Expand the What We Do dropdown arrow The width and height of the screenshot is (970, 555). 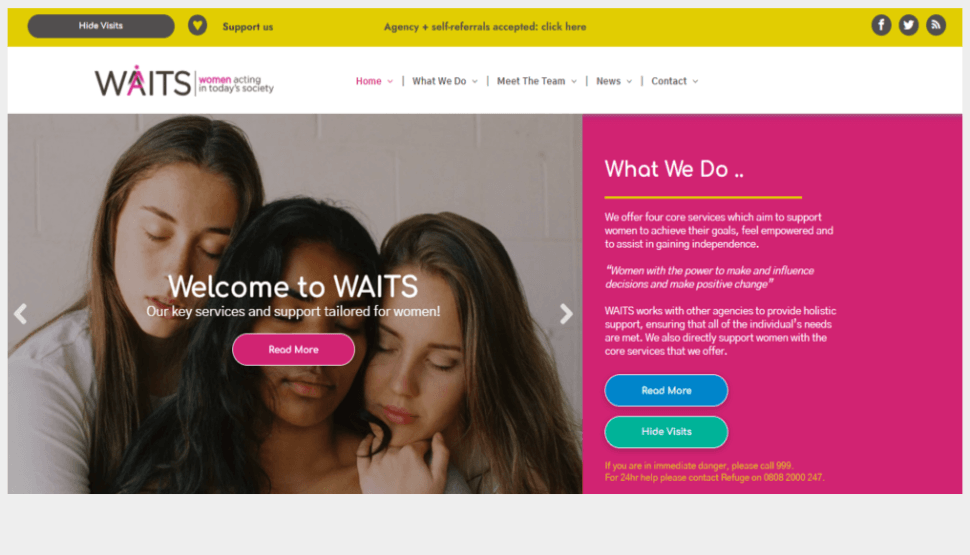tap(474, 82)
